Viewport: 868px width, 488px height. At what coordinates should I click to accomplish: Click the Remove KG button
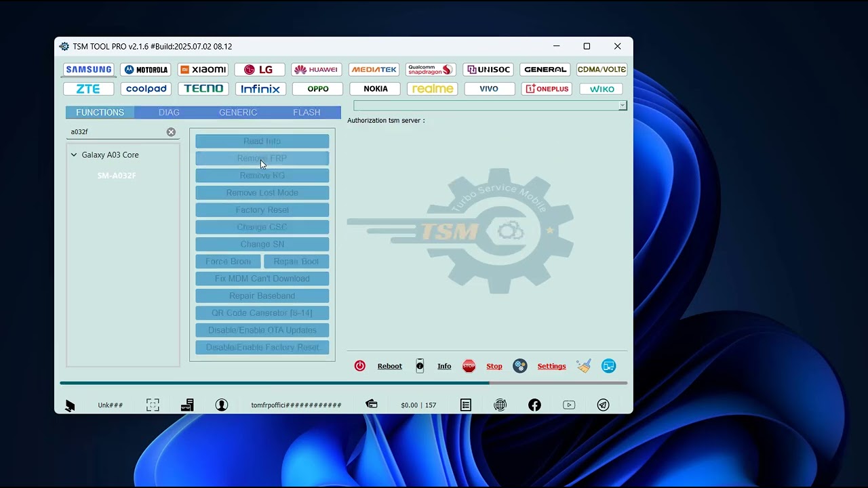(262, 176)
